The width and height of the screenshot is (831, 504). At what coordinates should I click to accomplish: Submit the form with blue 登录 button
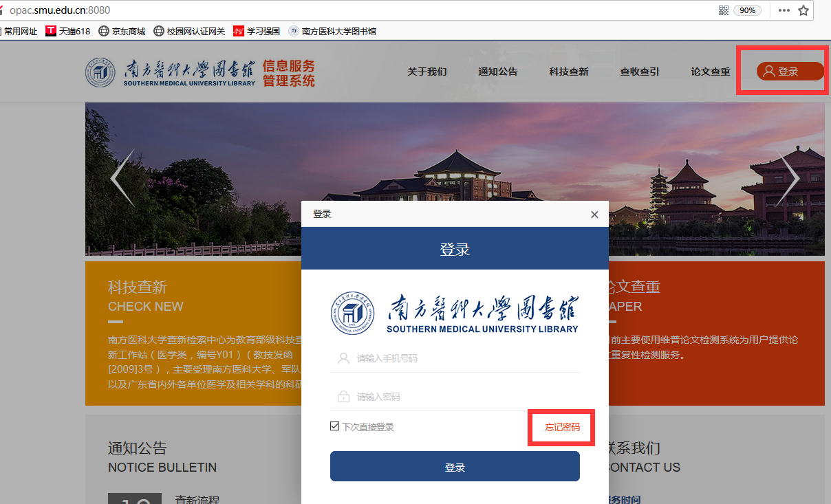[x=455, y=467]
